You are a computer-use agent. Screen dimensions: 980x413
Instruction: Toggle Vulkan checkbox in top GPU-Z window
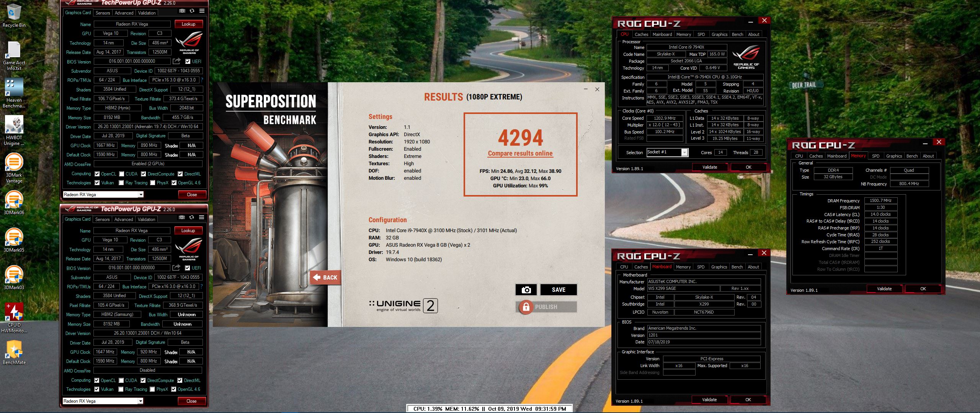click(x=97, y=183)
